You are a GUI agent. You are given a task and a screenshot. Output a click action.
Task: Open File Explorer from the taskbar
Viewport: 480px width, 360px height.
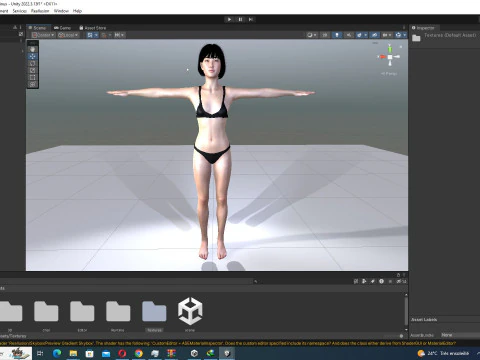(x=73, y=353)
